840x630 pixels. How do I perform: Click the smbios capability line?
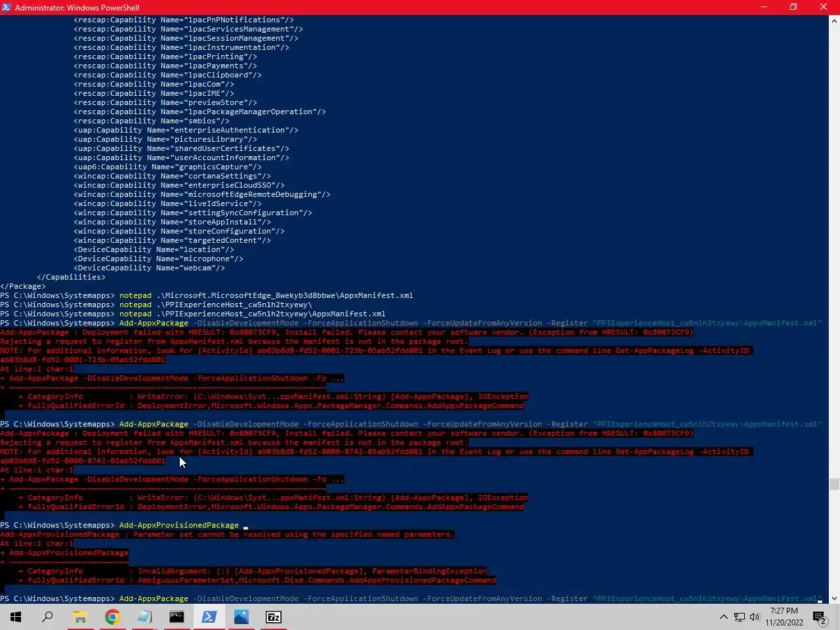pyautogui.click(x=152, y=121)
